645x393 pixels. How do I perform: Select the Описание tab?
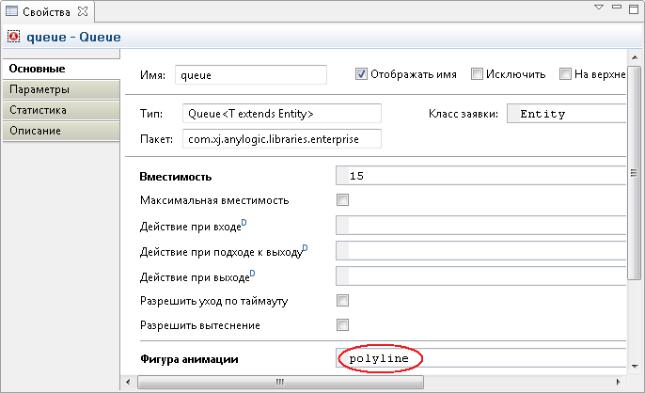coord(61,130)
